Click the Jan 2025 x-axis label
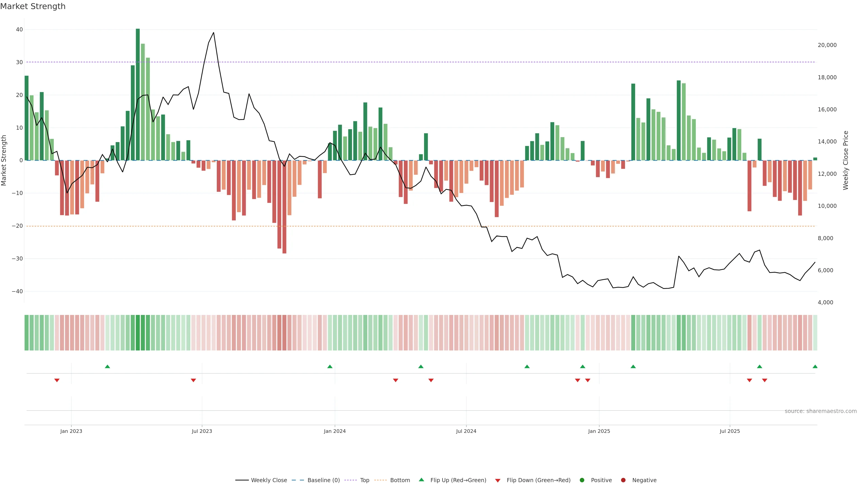The image size is (868, 488). coord(599,431)
